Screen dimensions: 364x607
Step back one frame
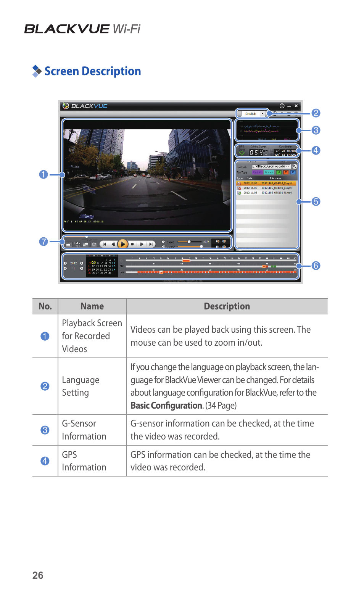113,244
